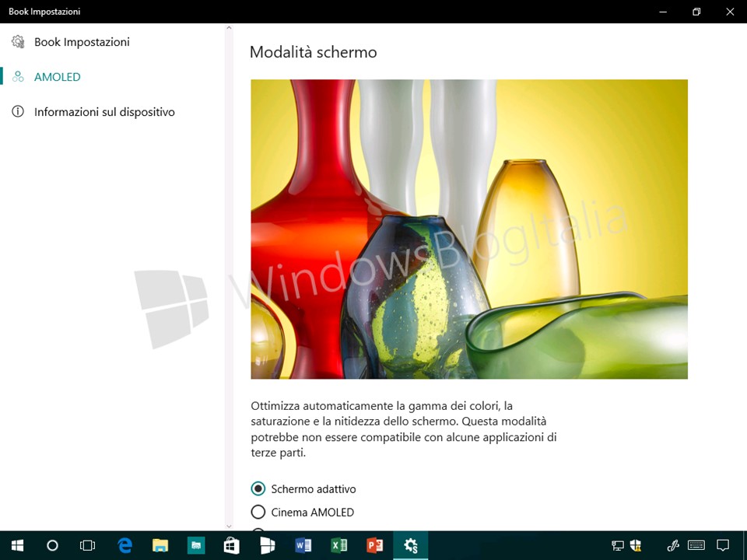
Task: Open Windows Store from taskbar
Action: (x=232, y=545)
